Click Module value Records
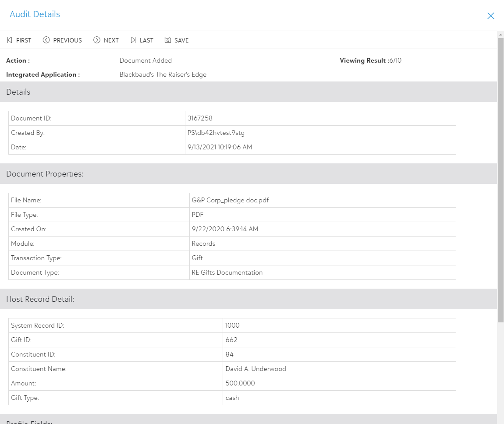 (203, 244)
